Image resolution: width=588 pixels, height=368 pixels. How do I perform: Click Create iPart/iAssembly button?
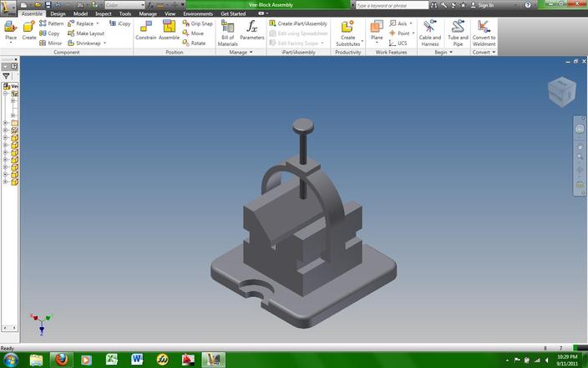click(x=298, y=23)
